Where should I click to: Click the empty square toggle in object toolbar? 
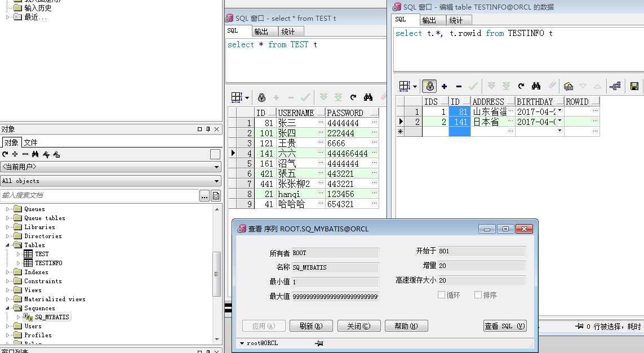coord(215,154)
